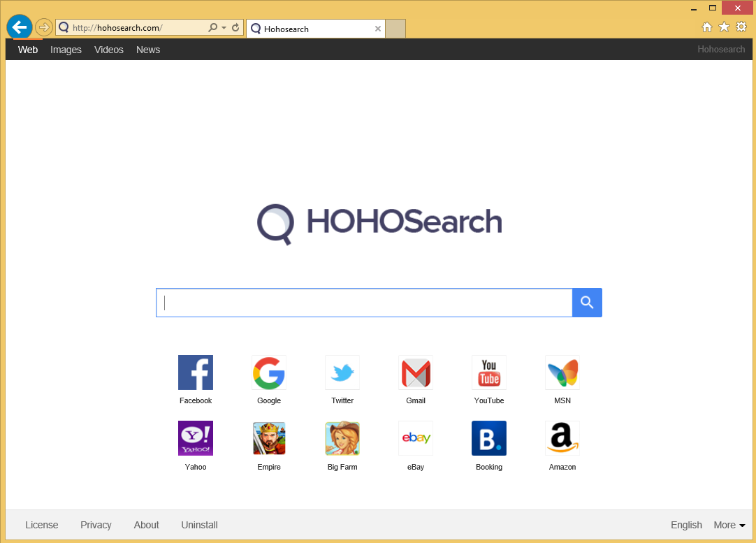Click the Amazon text label
The width and height of the screenshot is (756, 543).
[x=562, y=467]
